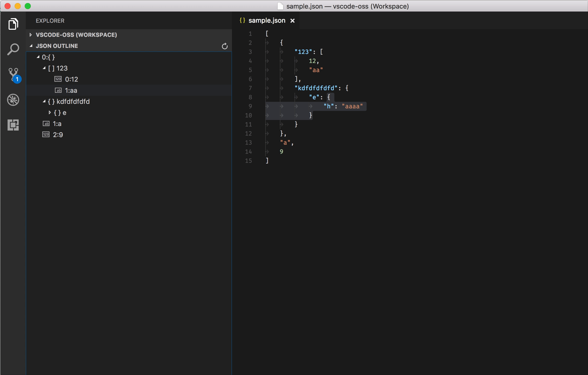The image size is (588, 375).
Task: Click the green macOS zoom button
Action: [x=28, y=6]
